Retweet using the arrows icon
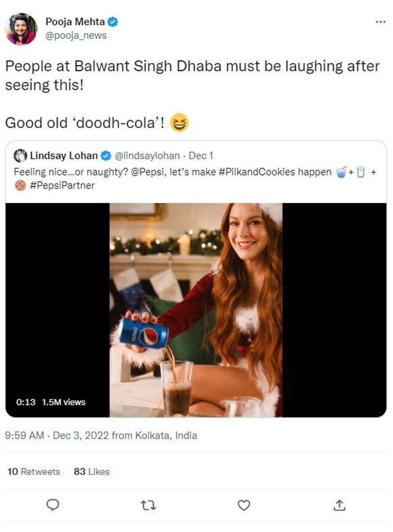393x532 pixels. (148, 505)
